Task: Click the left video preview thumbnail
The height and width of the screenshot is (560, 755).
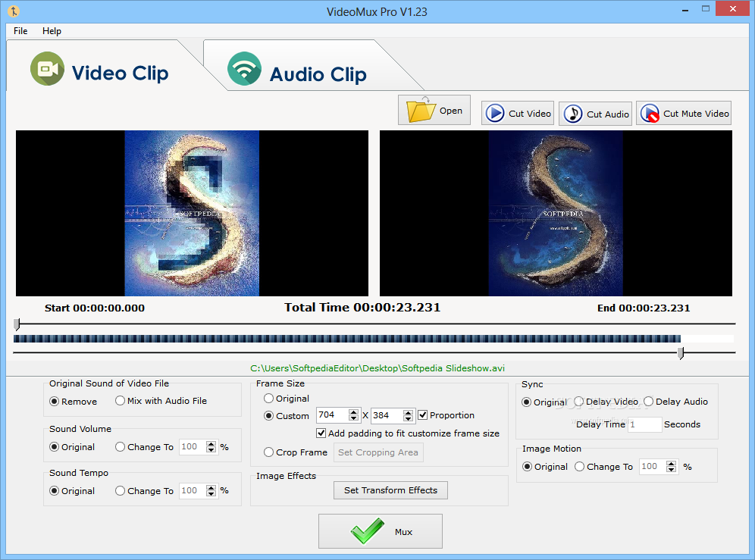Action: pyautogui.click(x=192, y=213)
